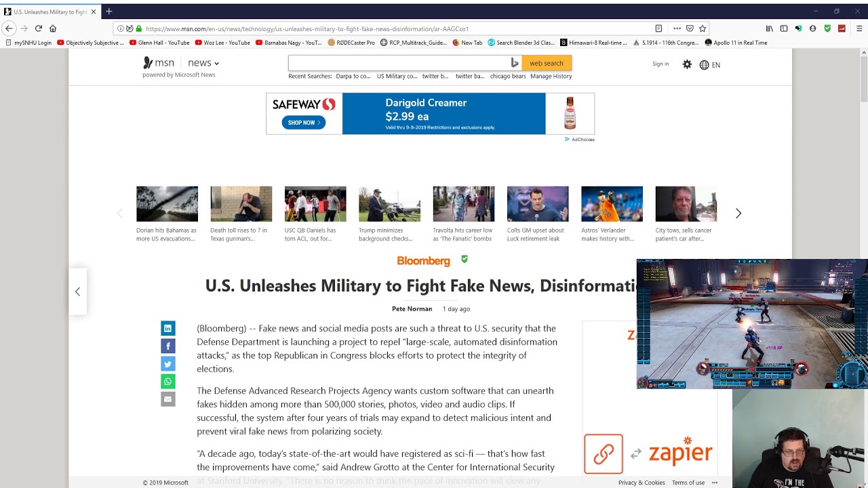Show site security padlock info
Image resolution: width=868 pixels, height=488 pixels.
pyautogui.click(x=138, y=28)
